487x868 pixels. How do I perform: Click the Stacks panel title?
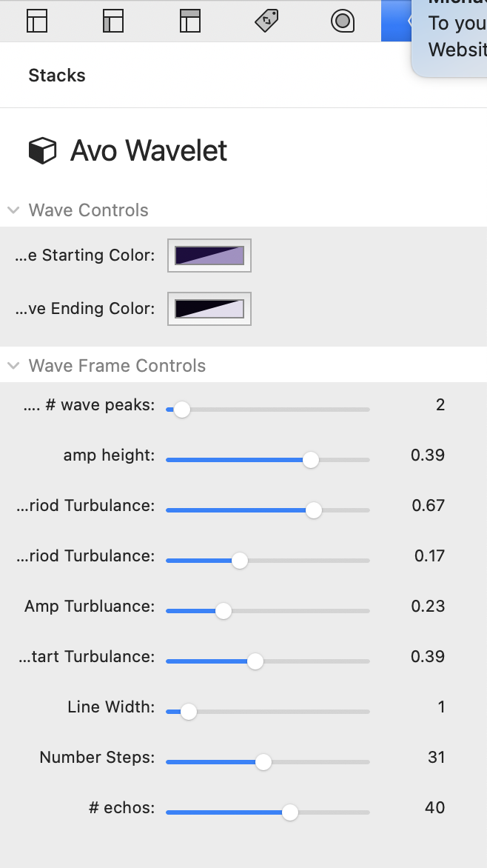56,75
